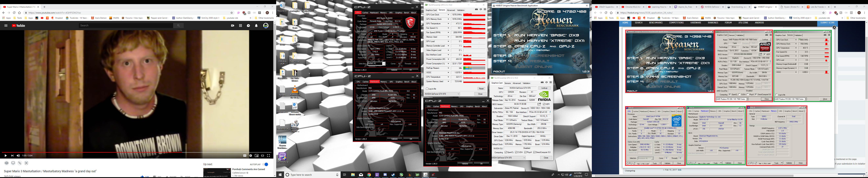Open BENCHMARKS in HWBOT site navigation
The image size is (868, 178).
coord(656,23)
